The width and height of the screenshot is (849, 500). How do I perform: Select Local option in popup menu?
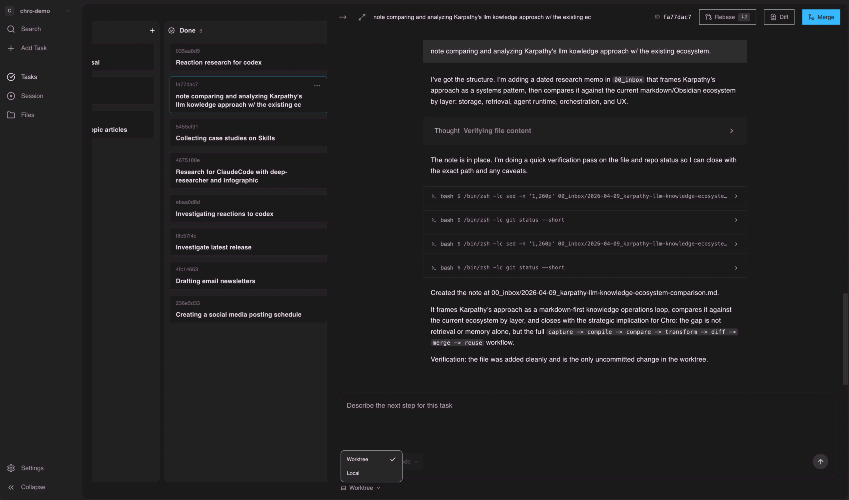tap(371, 473)
